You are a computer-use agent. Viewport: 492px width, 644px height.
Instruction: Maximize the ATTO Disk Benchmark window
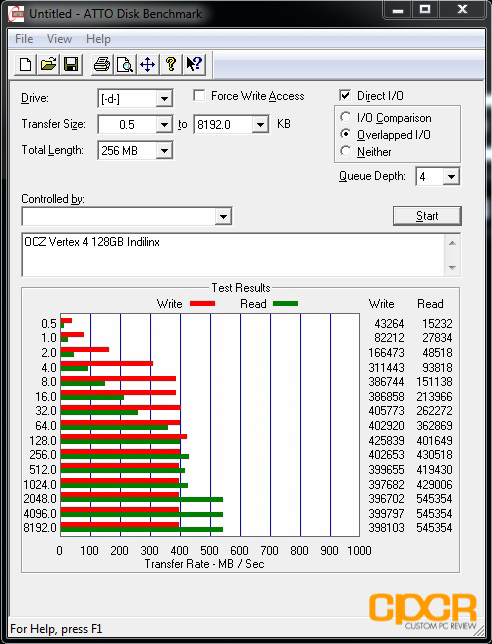point(425,10)
